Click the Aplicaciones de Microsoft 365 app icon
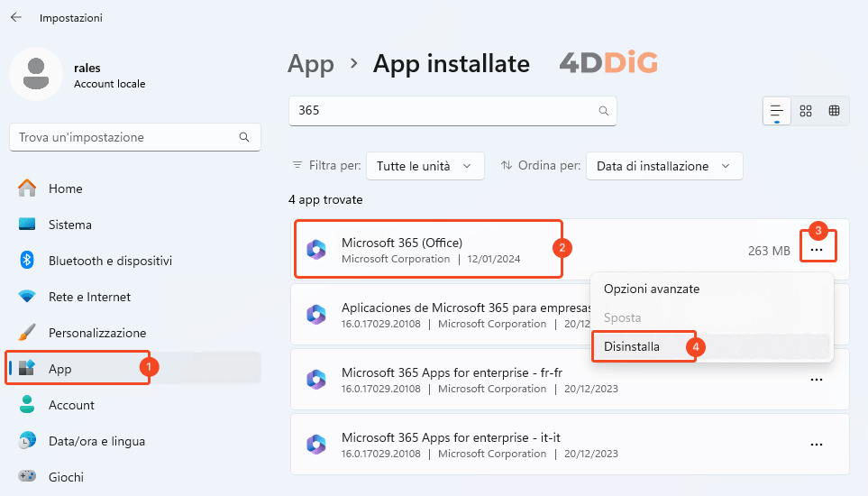 [316, 315]
